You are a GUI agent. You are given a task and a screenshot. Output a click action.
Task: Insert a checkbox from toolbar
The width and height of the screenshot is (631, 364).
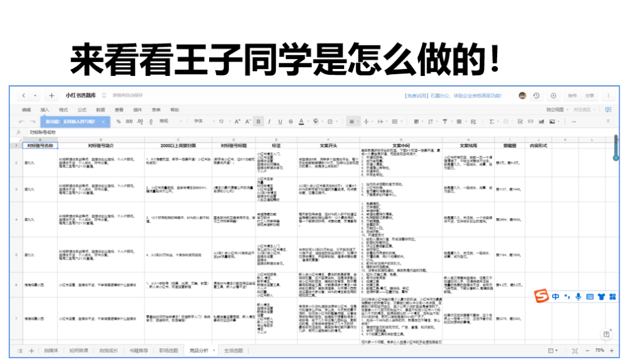click(x=520, y=122)
